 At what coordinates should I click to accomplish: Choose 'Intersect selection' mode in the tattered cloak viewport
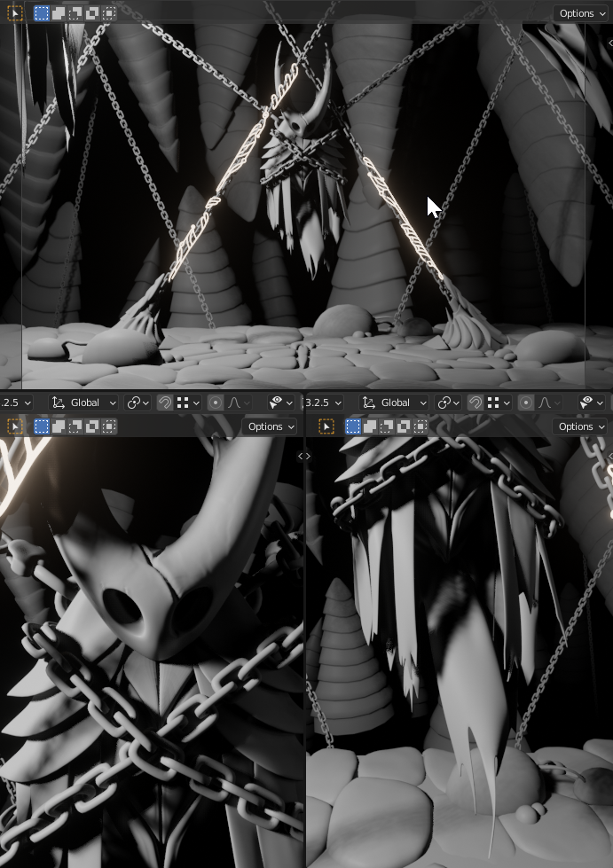coord(420,426)
